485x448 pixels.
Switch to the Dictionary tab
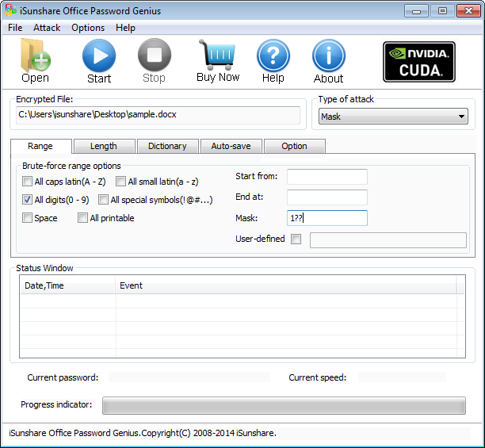[x=167, y=146]
